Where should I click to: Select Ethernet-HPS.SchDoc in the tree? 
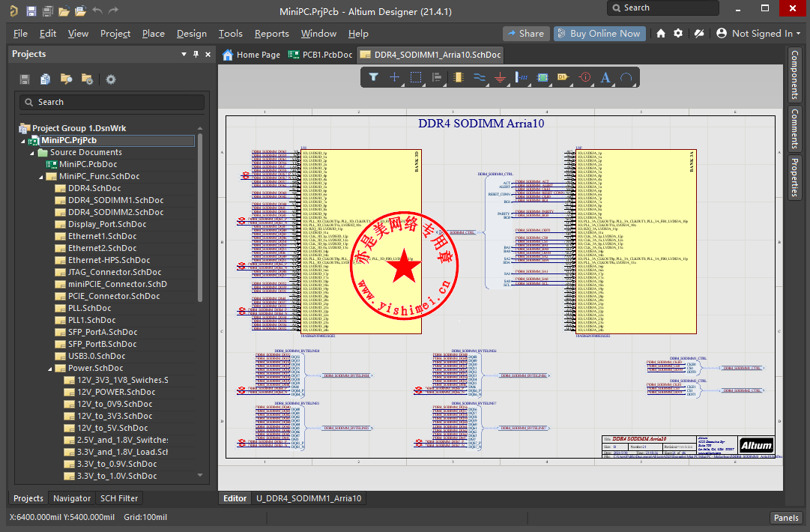[109, 260]
